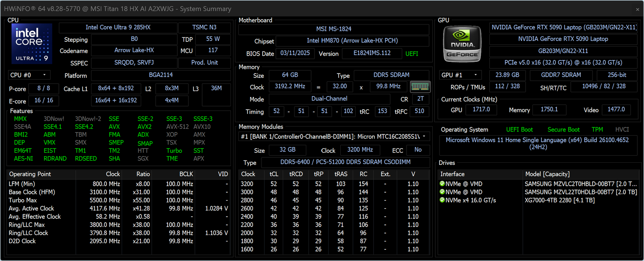This screenshot has width=644, height=261.
Task: Click the E-core 16 / 16 value
Action: pyautogui.click(x=44, y=100)
